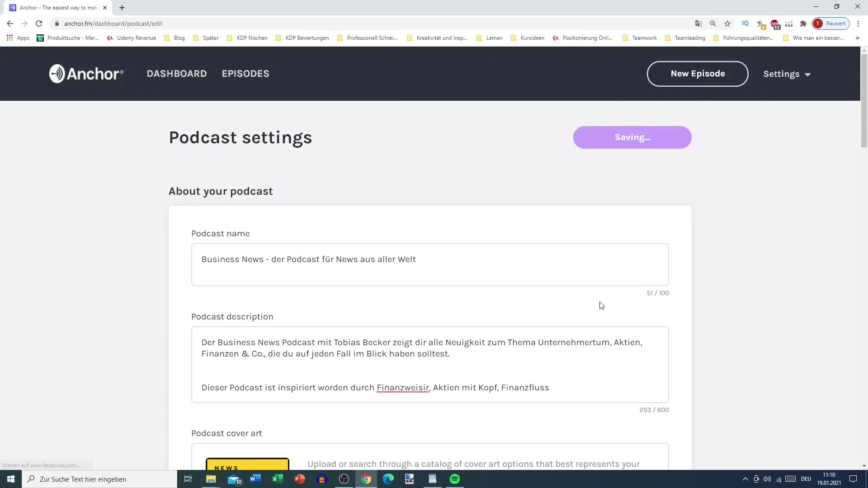Show hidden system tray icons
Screen dimensions: 868x488
pos(745,479)
